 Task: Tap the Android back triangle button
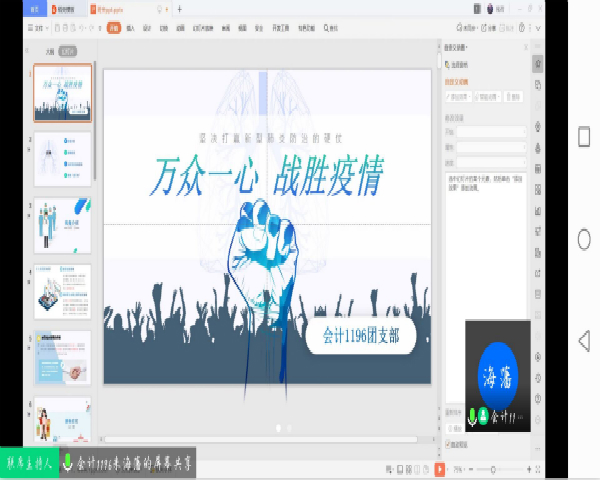pyautogui.click(x=584, y=340)
